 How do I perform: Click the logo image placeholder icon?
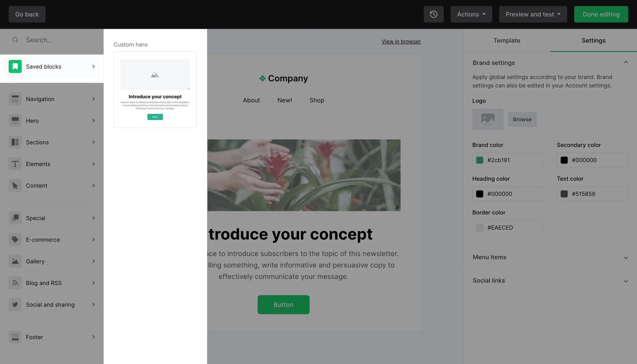[487, 119]
